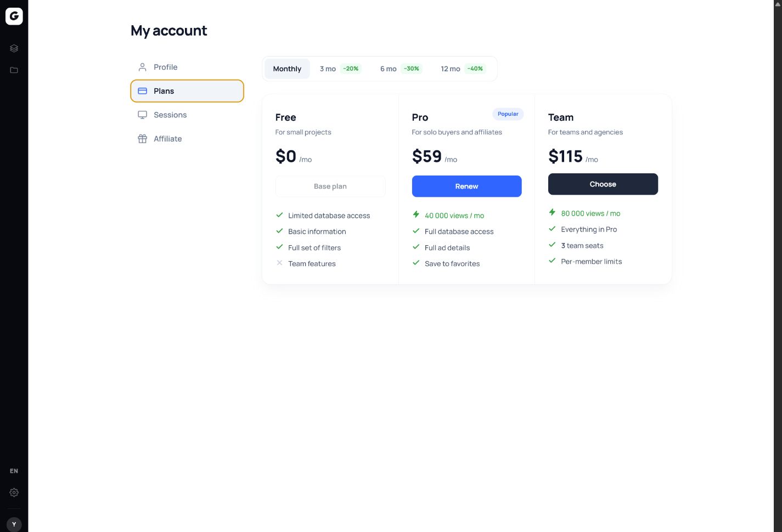Select the 12 mo billing tab
This screenshot has height=532, width=782.
point(463,69)
